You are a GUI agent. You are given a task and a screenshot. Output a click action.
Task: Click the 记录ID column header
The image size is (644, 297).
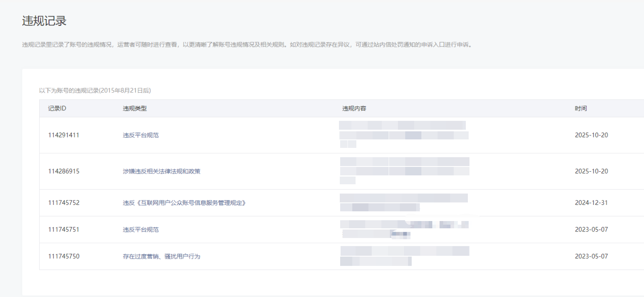click(x=57, y=108)
